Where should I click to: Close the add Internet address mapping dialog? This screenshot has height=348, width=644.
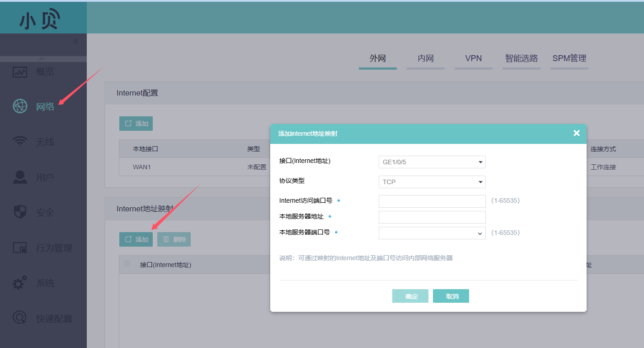(576, 133)
